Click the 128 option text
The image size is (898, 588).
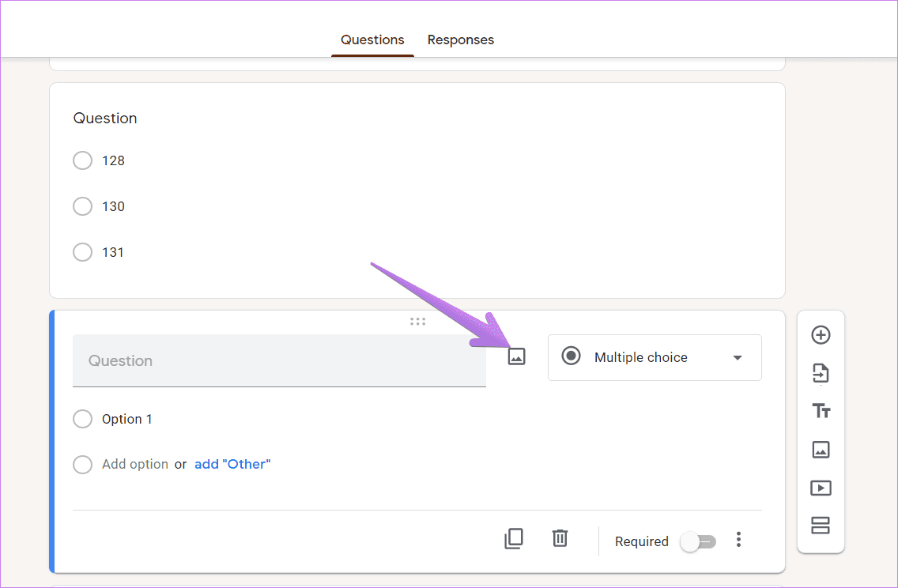click(113, 160)
